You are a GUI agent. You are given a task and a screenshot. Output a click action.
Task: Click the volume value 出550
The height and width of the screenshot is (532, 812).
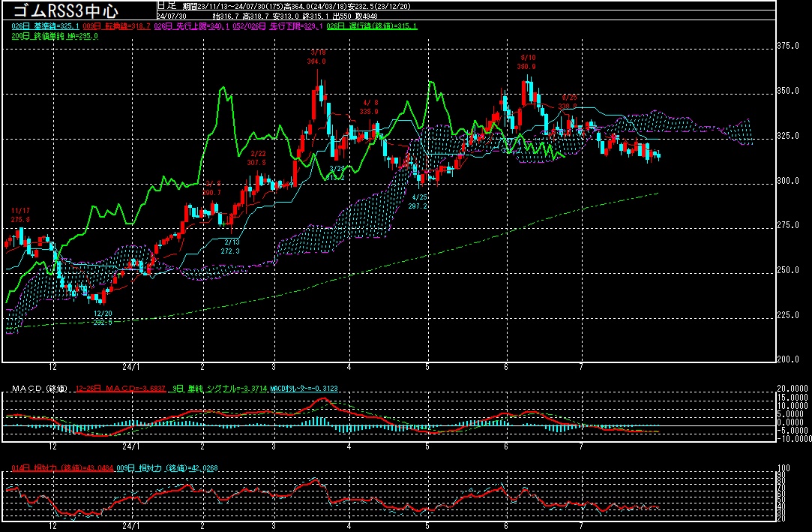[343, 16]
